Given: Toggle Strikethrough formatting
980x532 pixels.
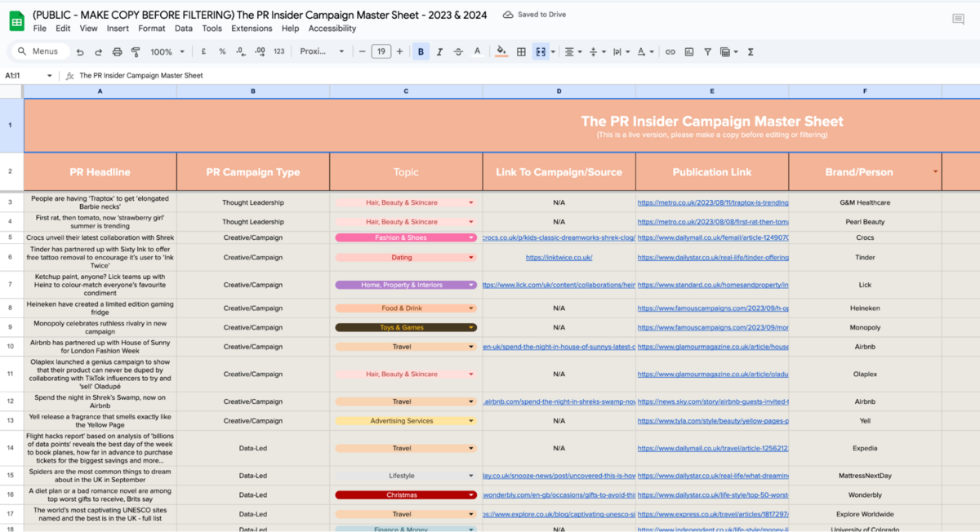Looking at the screenshot, I should click(x=458, y=51).
